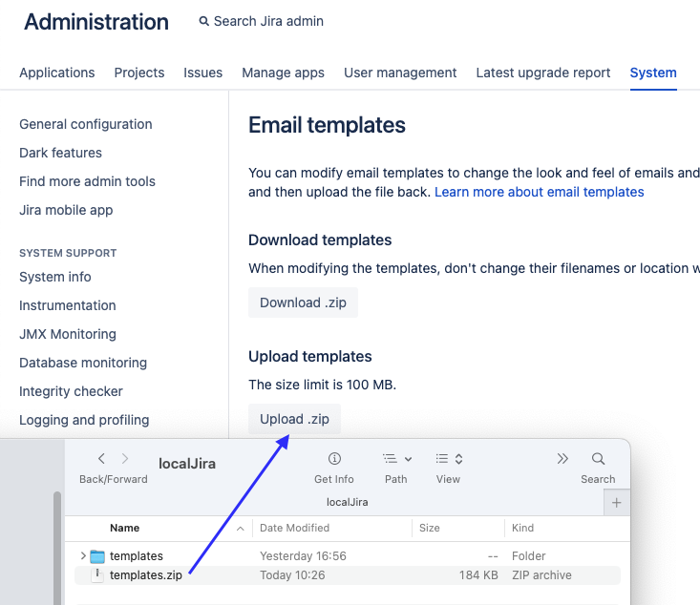Expand the templates folder disclosure arrow
The height and width of the screenshot is (605, 700).
(83, 555)
